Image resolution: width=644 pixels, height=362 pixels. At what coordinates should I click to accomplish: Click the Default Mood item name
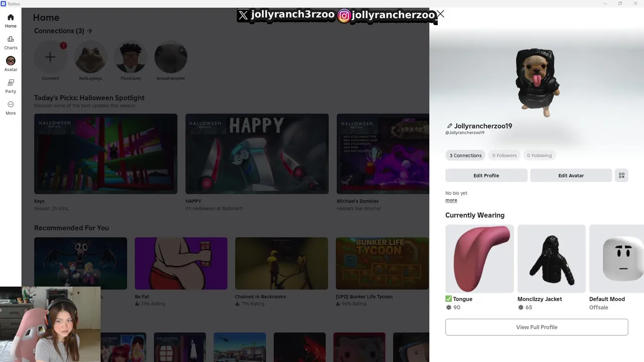tap(607, 299)
